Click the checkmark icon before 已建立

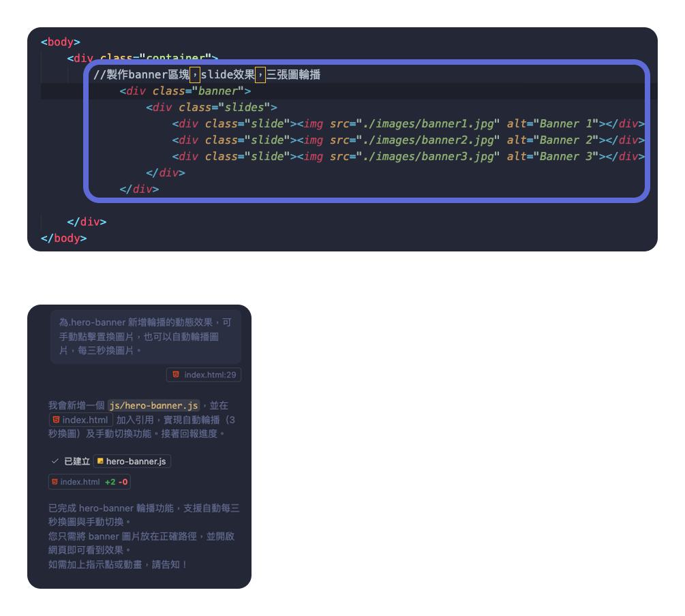pos(55,461)
